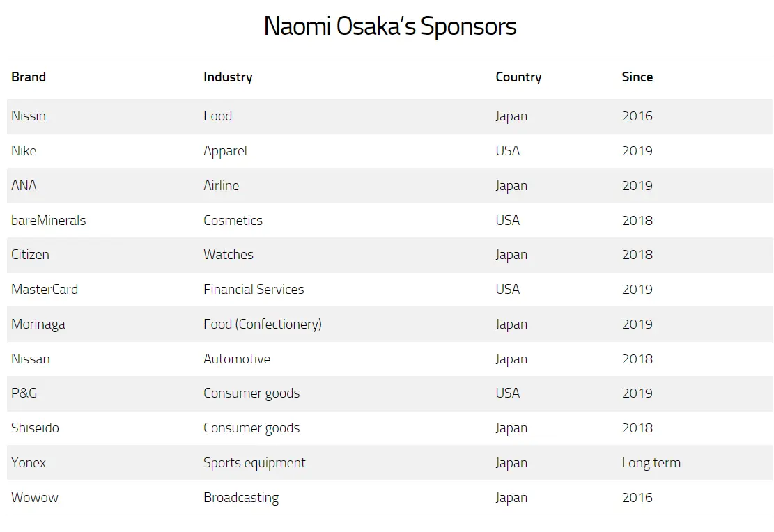This screenshot has width=774, height=532.
Task: Click the Yonex Sports equipment cell
Action: 255,463
